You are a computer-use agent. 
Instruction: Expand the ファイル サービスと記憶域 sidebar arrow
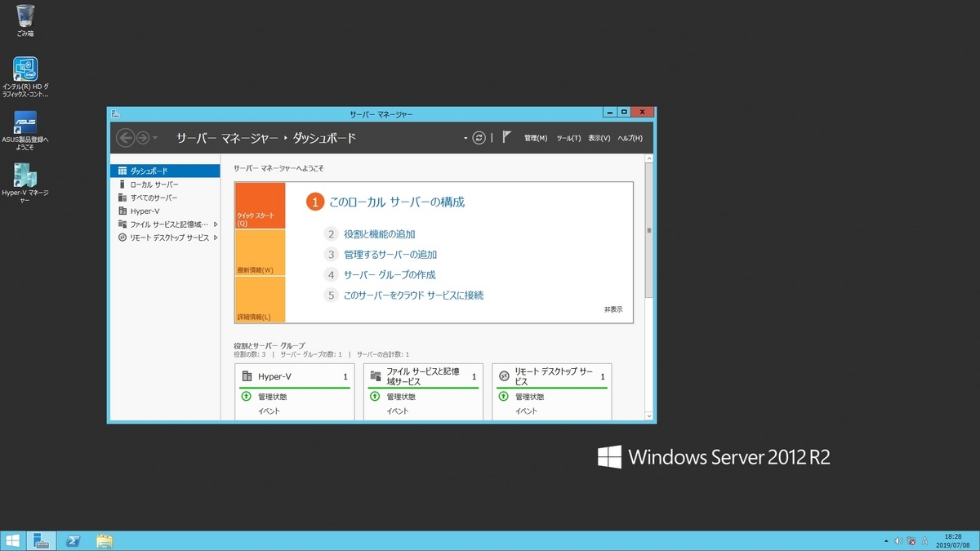point(215,224)
